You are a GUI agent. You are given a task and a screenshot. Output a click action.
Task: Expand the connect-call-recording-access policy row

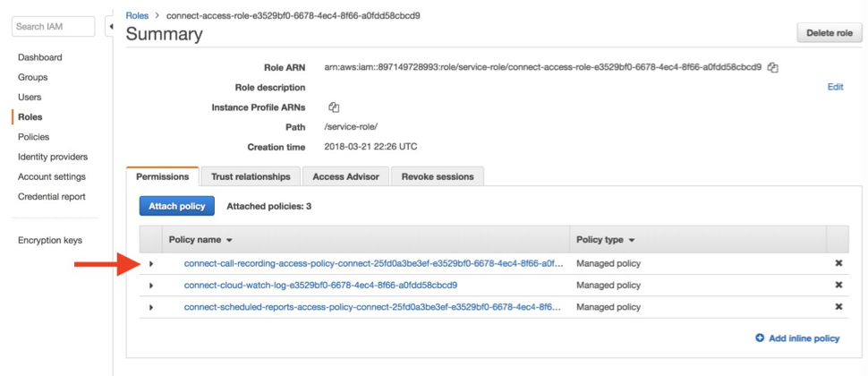[x=151, y=264]
